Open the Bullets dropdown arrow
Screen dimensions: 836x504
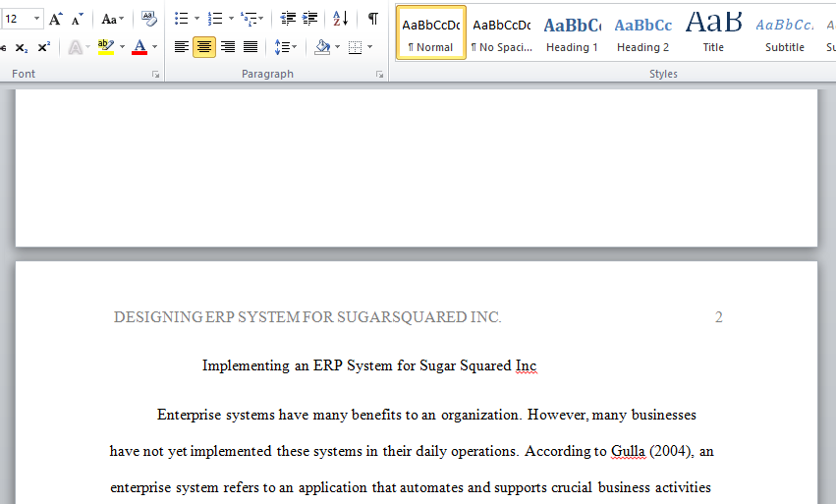coord(196,19)
